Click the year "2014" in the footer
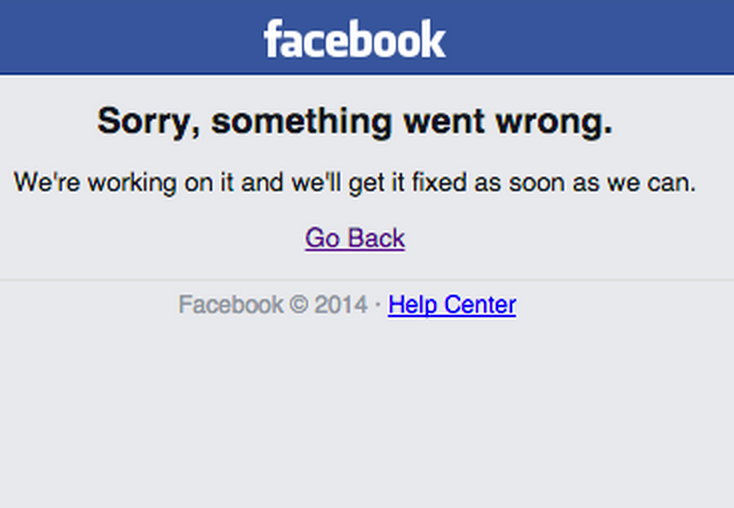The width and height of the screenshot is (734, 508). click(340, 304)
